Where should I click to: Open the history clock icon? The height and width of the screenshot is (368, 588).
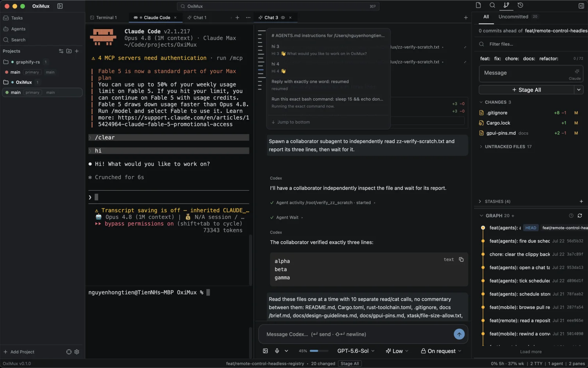tap(520, 5)
